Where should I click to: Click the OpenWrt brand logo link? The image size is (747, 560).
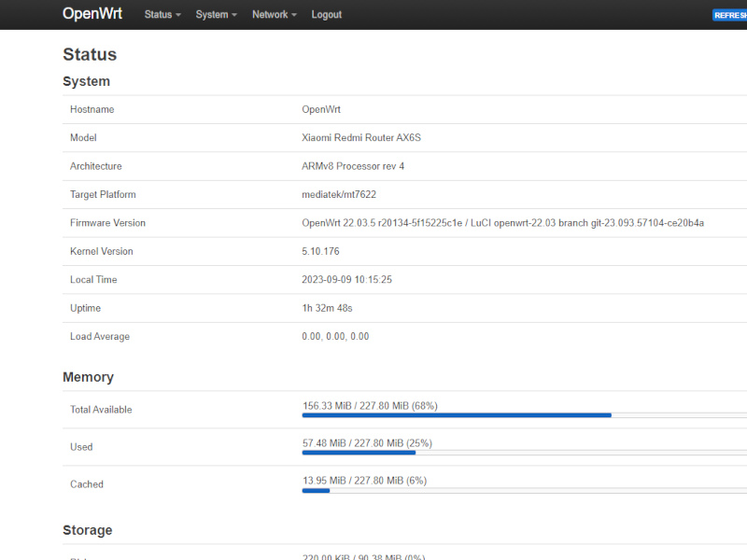coord(92,14)
